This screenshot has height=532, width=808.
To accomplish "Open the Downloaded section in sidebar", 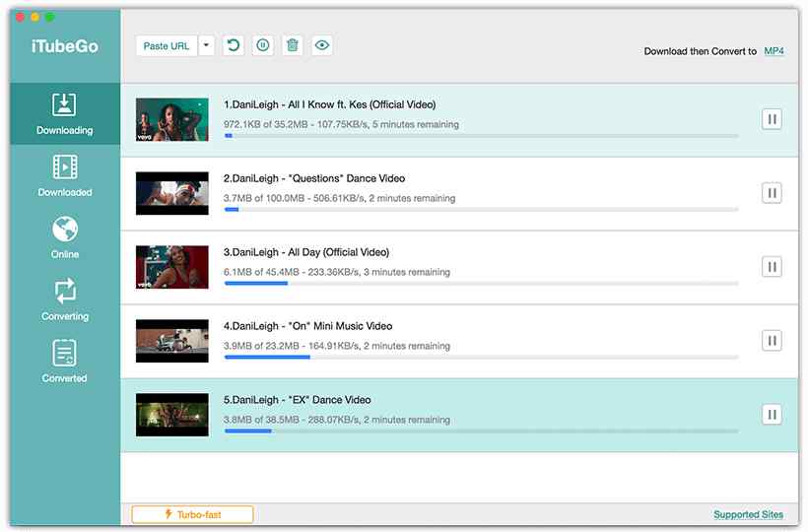I will (x=65, y=175).
